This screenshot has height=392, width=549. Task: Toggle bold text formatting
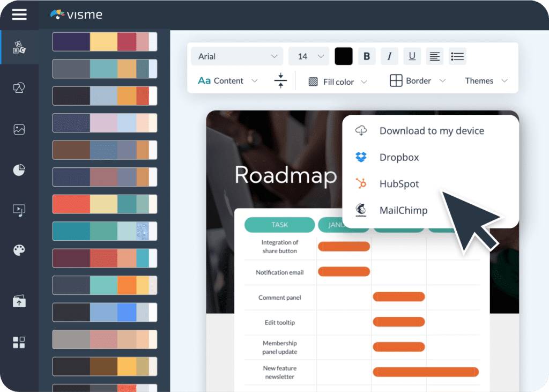[x=367, y=56]
